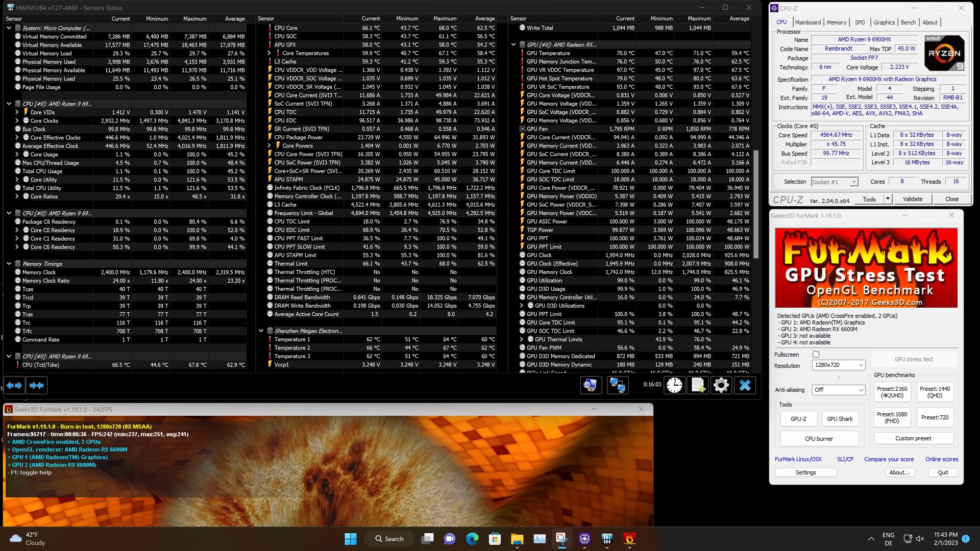
Task: Switch to the Graphics tab in CPU-Z
Action: click(884, 22)
